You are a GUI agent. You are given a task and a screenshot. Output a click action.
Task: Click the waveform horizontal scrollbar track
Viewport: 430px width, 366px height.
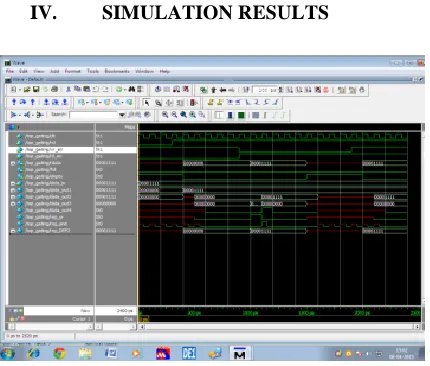pyautogui.click(x=280, y=327)
